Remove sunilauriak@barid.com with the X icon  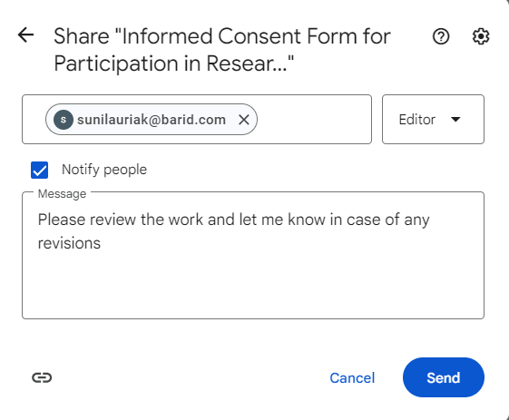(244, 120)
